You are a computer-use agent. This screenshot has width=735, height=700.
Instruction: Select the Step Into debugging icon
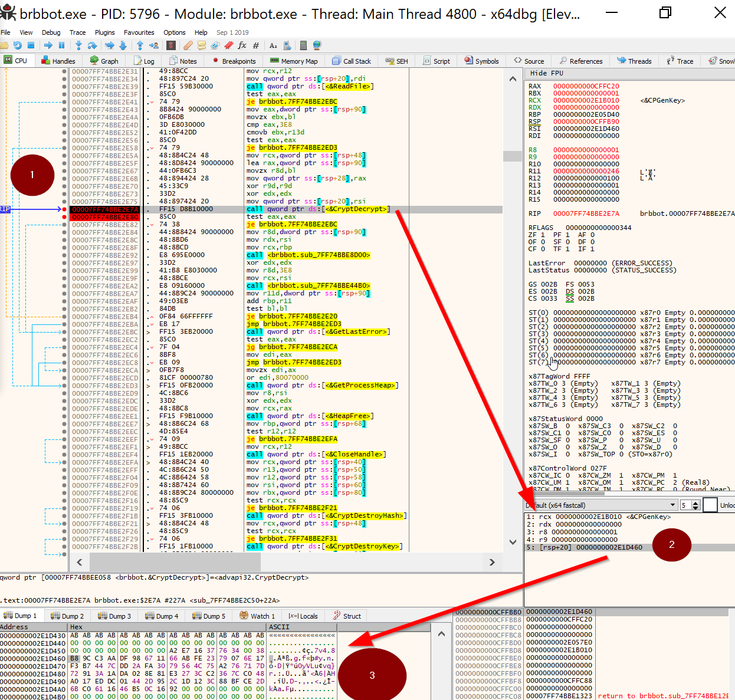[80, 45]
